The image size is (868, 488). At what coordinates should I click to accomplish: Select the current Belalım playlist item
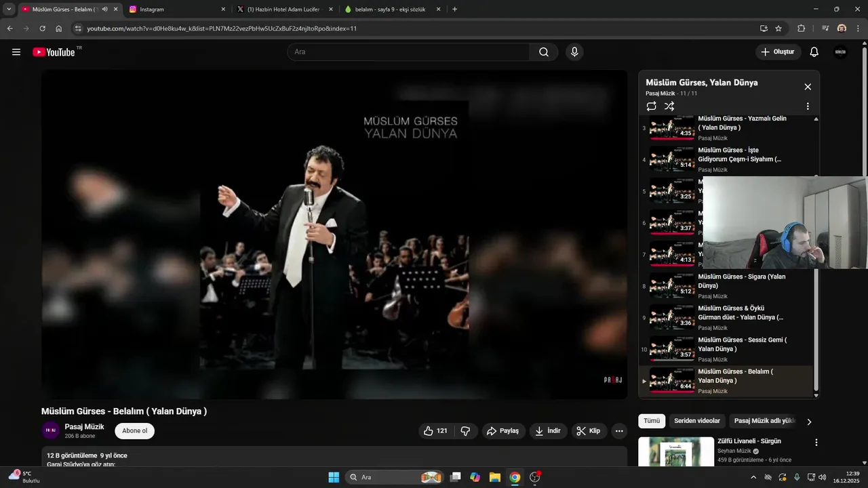coord(726,382)
